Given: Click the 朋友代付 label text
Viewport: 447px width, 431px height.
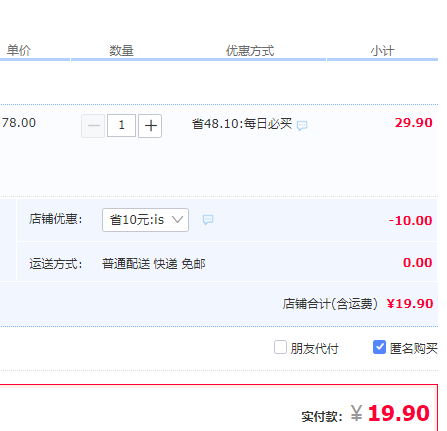Looking at the screenshot, I should [314, 349].
